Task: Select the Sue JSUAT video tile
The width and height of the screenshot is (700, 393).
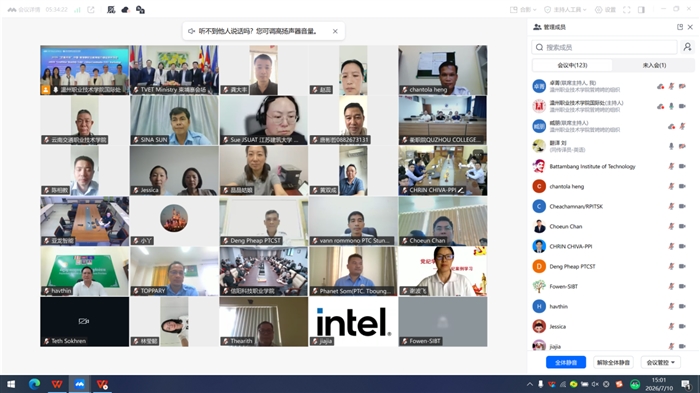Action: [x=263, y=120]
